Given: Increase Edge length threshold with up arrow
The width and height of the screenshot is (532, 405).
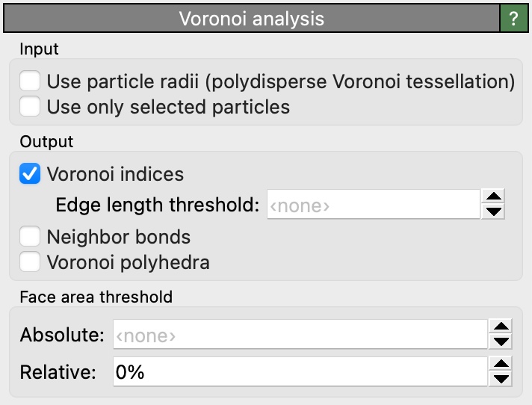Looking at the screenshot, I should [494, 197].
